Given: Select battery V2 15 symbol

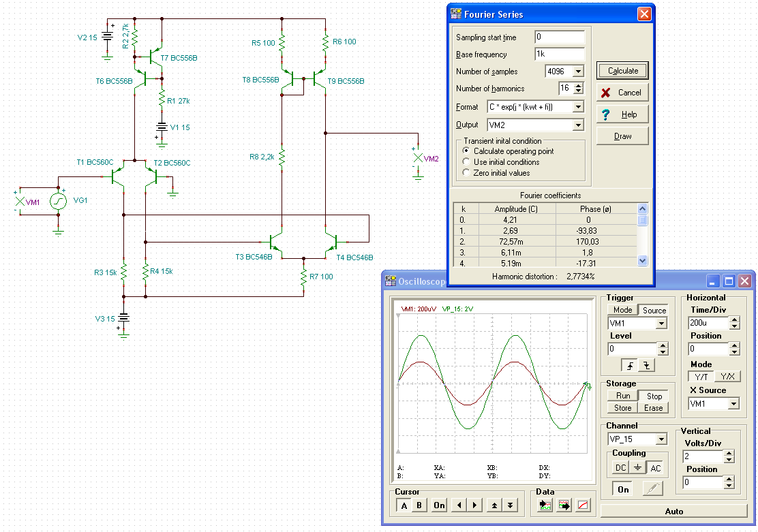Looking at the screenshot, I should pos(107,36).
